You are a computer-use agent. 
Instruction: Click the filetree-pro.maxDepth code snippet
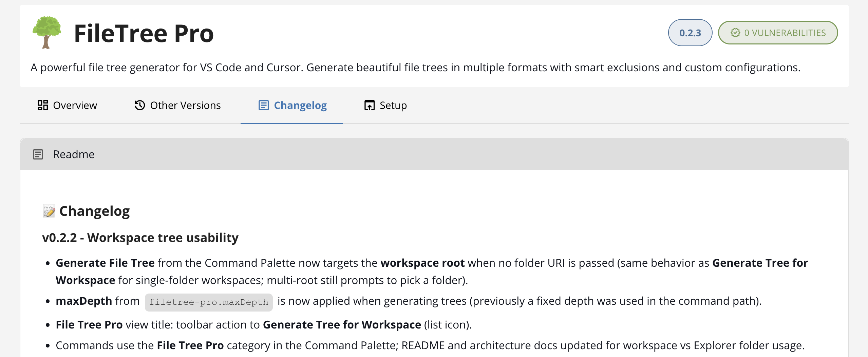click(x=209, y=302)
